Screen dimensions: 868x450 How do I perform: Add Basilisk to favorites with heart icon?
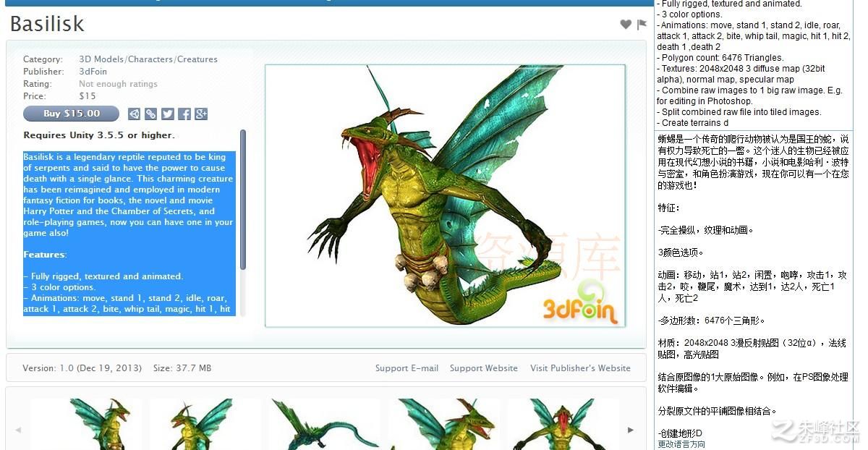(x=626, y=25)
